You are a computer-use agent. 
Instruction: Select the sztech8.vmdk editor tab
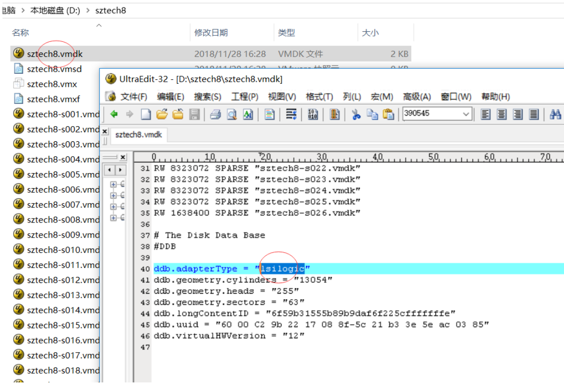(139, 135)
